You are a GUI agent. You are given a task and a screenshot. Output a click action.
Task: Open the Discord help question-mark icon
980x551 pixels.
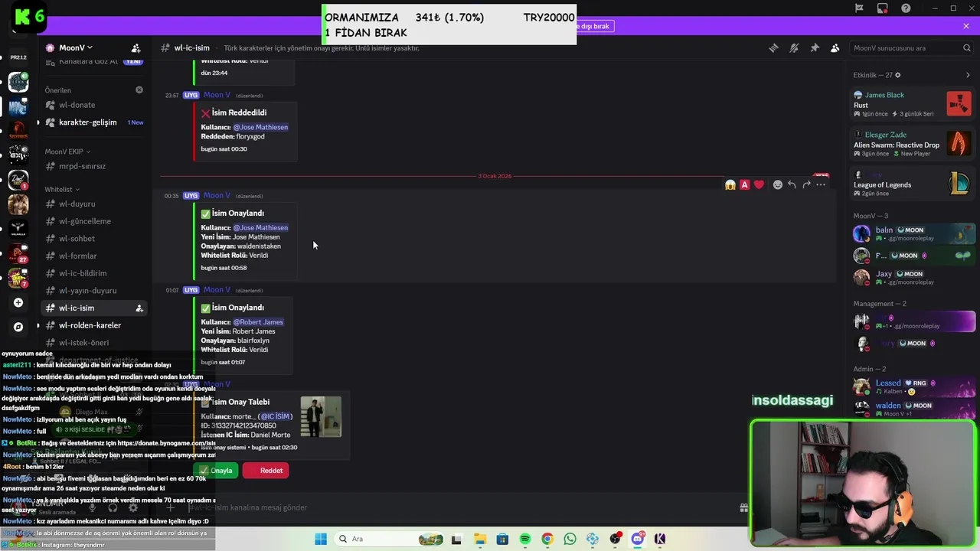[x=906, y=8]
